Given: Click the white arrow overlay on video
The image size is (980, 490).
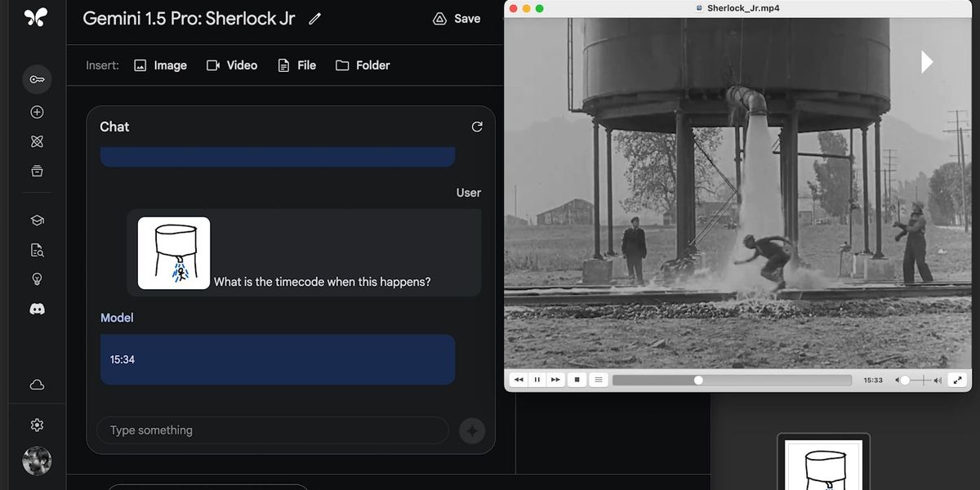Looking at the screenshot, I should (x=927, y=62).
